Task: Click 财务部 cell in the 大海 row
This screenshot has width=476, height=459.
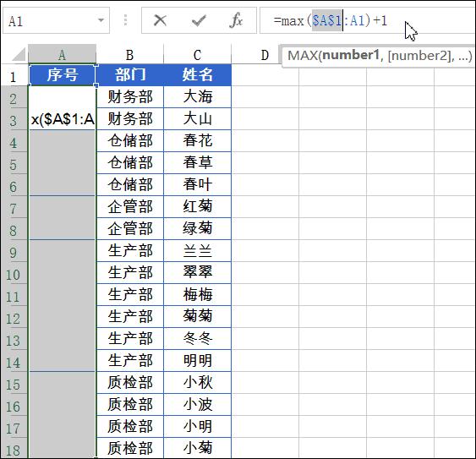Action: coord(130,97)
